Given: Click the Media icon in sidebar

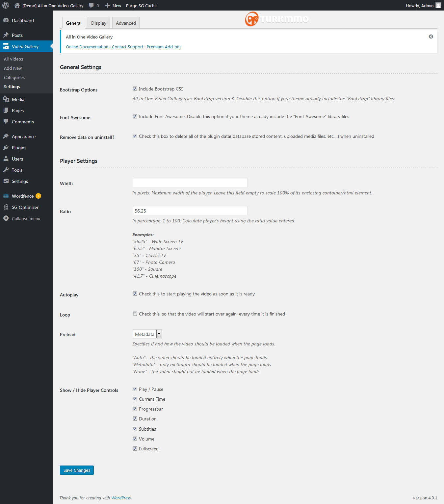Looking at the screenshot, I should click(x=6, y=99).
